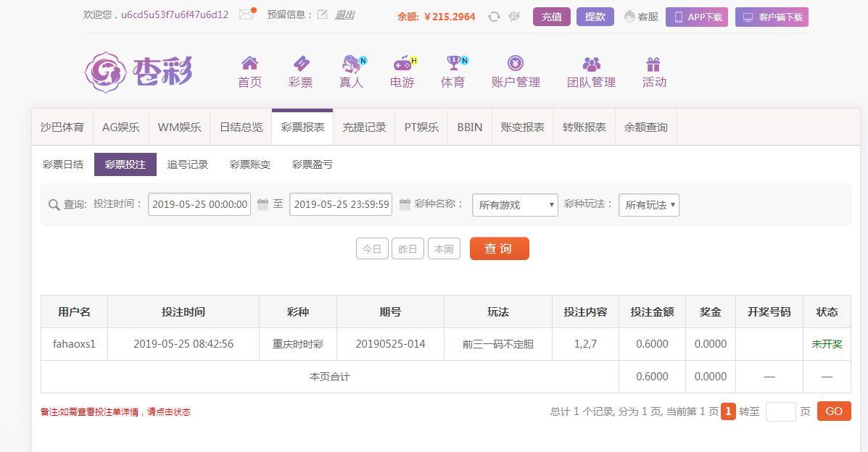Open the 活动 gift box icon
Image resolution: width=868 pixels, height=452 pixels.
[653, 64]
